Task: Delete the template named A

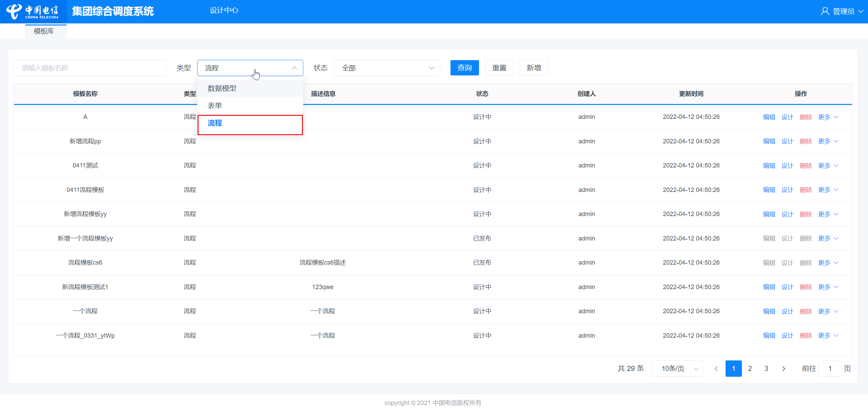Action: point(805,117)
